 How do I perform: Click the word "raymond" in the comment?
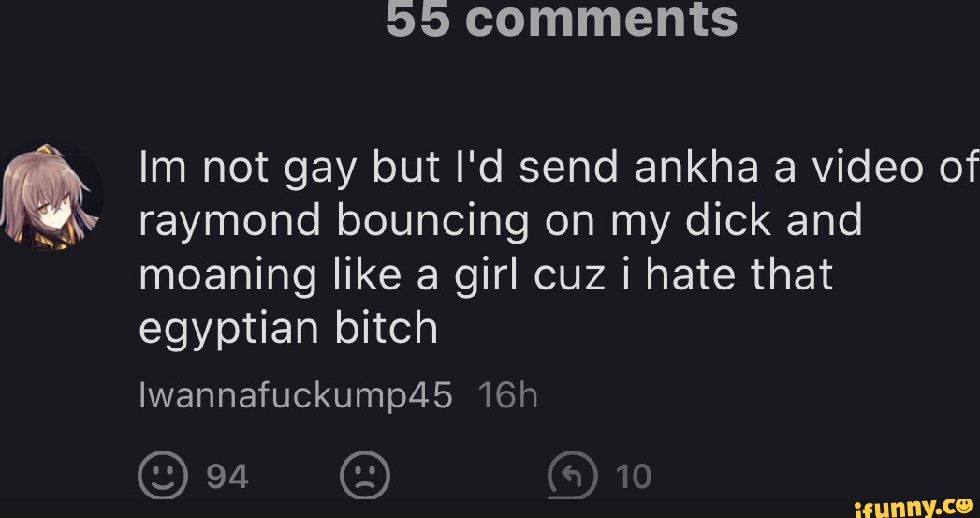pyautogui.click(x=228, y=223)
